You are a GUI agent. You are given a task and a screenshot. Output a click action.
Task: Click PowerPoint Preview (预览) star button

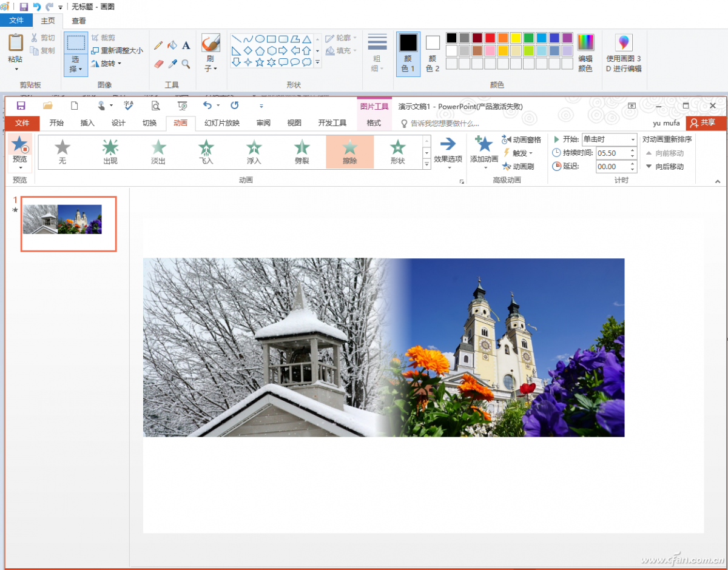click(20, 146)
